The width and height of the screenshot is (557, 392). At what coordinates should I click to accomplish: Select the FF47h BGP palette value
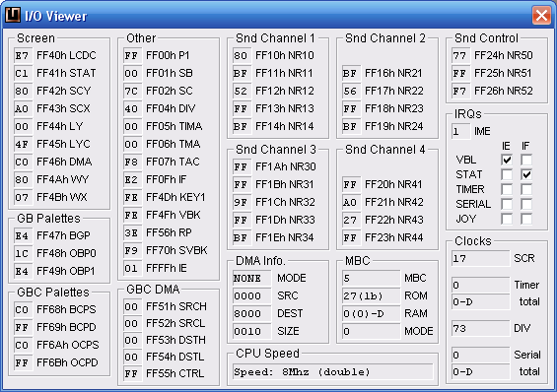click(x=23, y=236)
